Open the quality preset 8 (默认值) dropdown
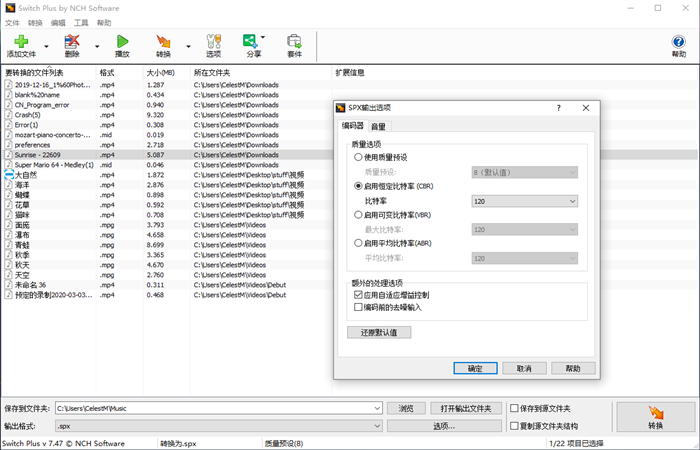700x450 pixels. pyautogui.click(x=525, y=172)
